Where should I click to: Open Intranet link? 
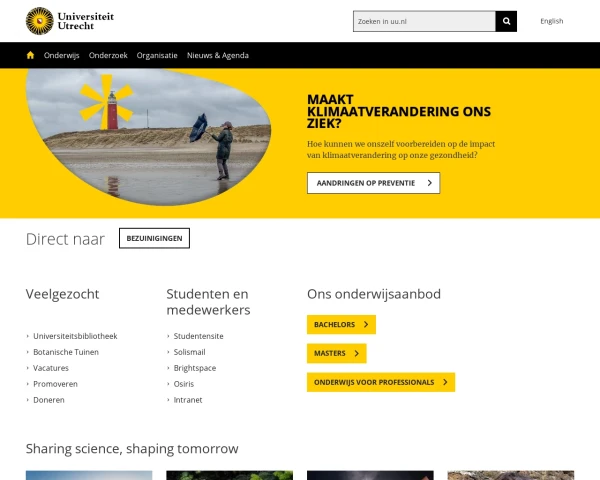188,400
